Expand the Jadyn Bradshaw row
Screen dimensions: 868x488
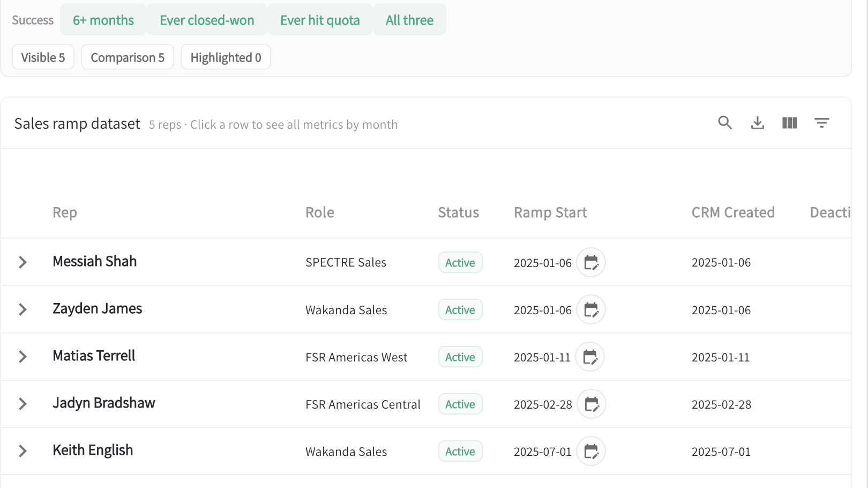click(23, 404)
